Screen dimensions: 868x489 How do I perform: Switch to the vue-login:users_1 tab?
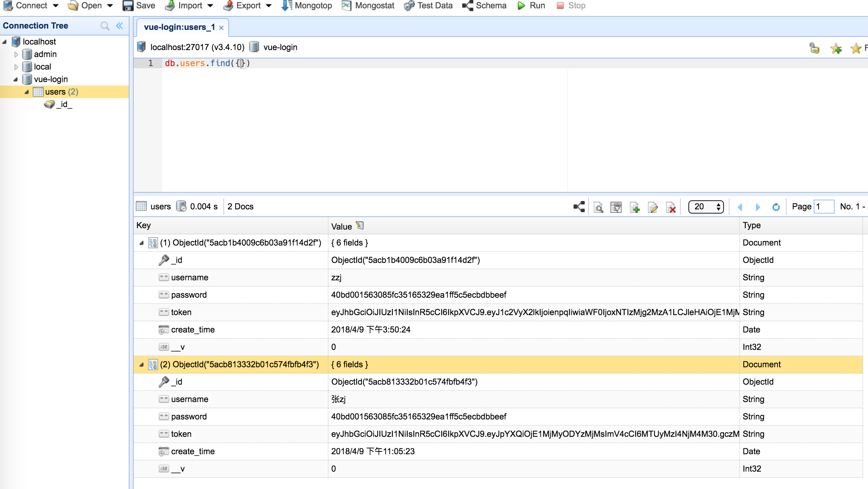[x=179, y=27]
